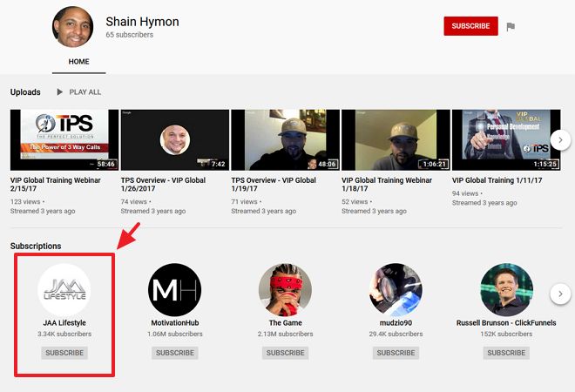Open the 48:06 TPS Overview video thumbnail

point(285,139)
